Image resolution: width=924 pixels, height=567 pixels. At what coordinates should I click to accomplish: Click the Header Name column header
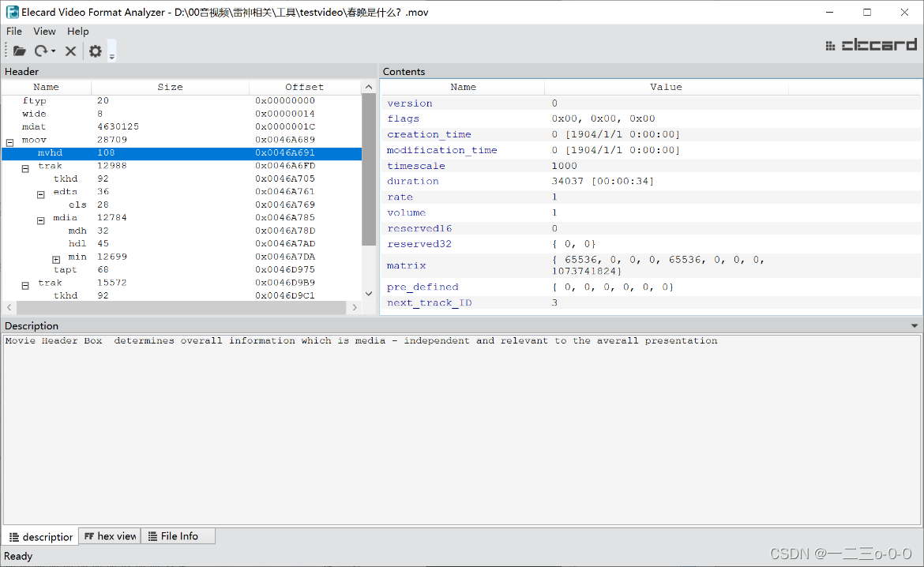[46, 87]
